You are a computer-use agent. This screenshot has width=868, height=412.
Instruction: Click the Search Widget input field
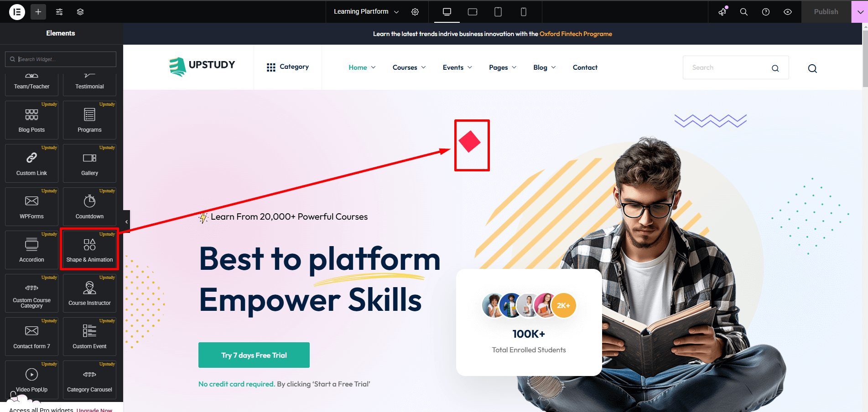tap(61, 59)
